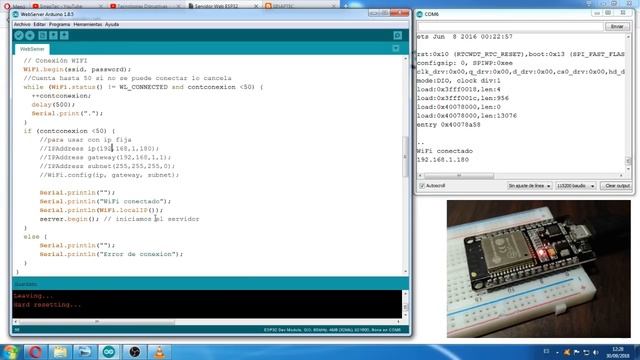Click the '//para usar con ip fija' comment
640x360 pixels.
pos(85,140)
